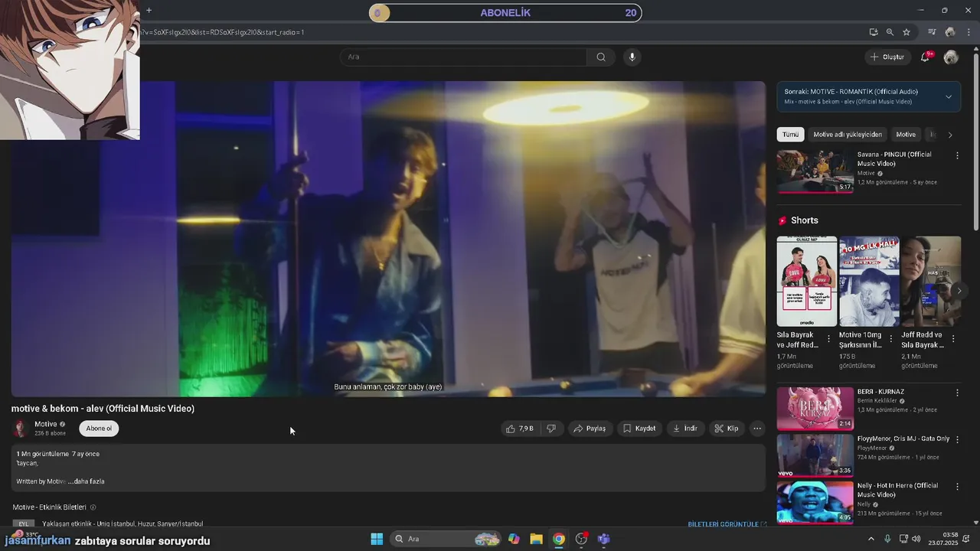Open Chrome profile avatar
This screenshot has height=551, width=980.
[x=950, y=32]
